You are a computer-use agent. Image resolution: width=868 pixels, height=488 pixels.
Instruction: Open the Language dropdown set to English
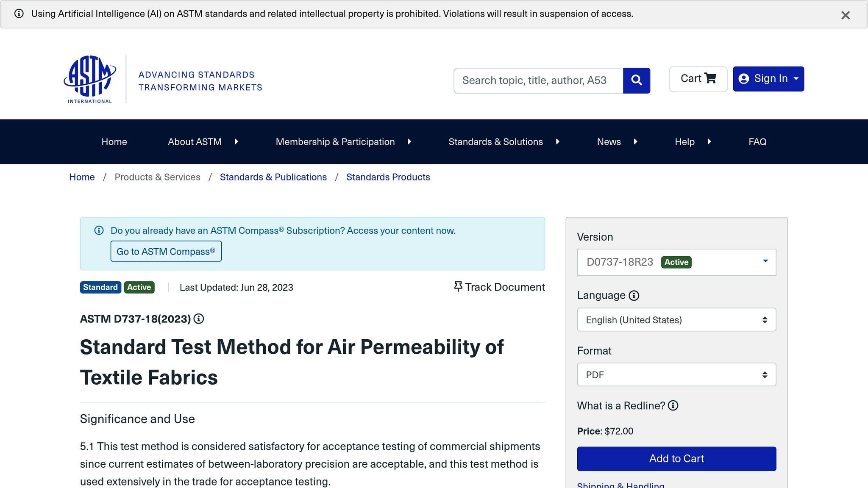pos(676,320)
